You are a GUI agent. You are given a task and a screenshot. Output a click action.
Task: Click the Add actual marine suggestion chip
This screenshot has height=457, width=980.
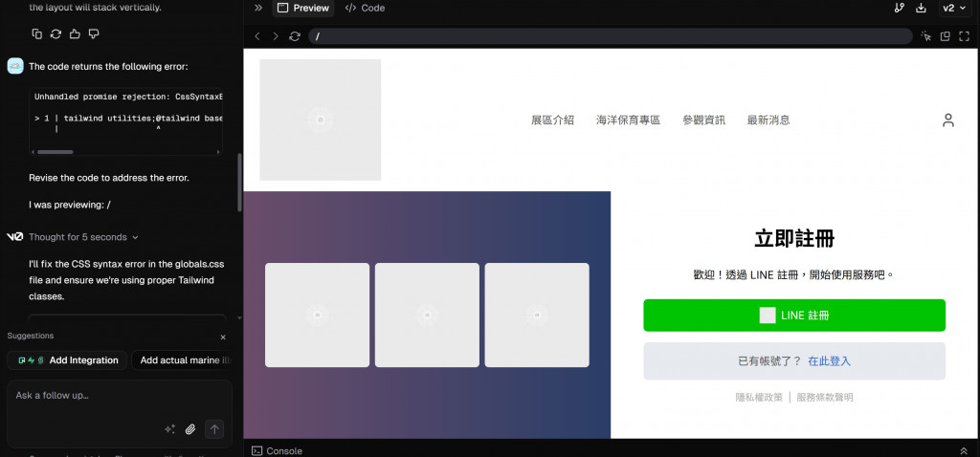point(182,360)
